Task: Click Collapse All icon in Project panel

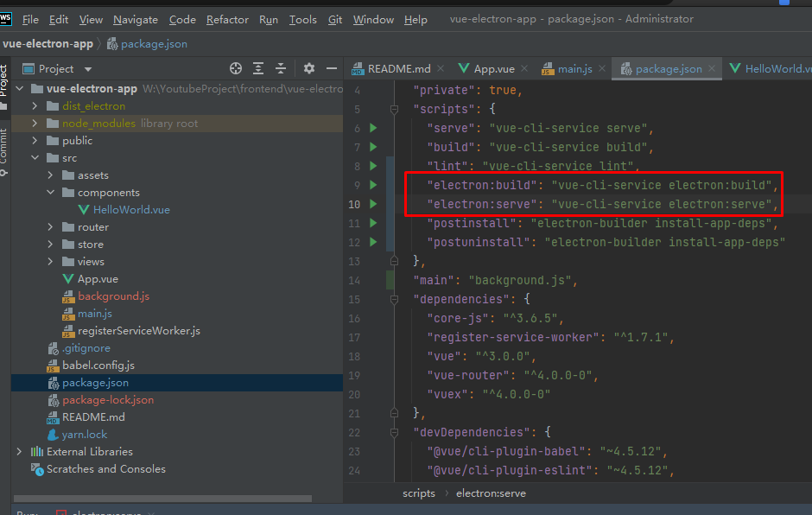Action: 281,68
